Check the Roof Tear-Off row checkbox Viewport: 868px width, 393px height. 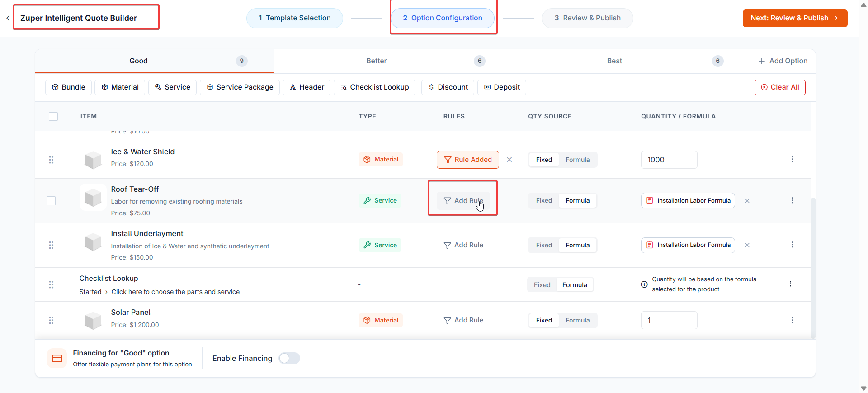tap(51, 201)
